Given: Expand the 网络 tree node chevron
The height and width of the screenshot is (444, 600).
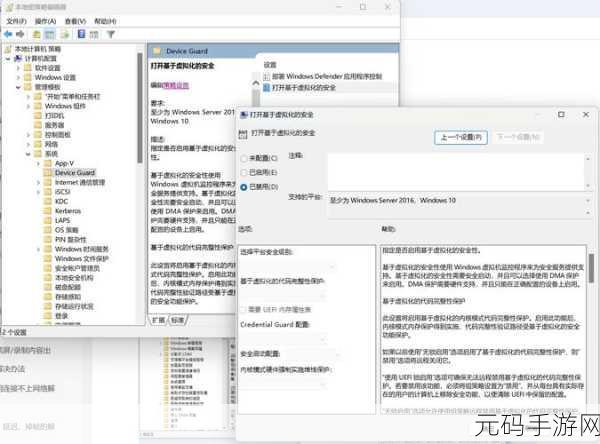Looking at the screenshot, I should [x=28, y=144].
